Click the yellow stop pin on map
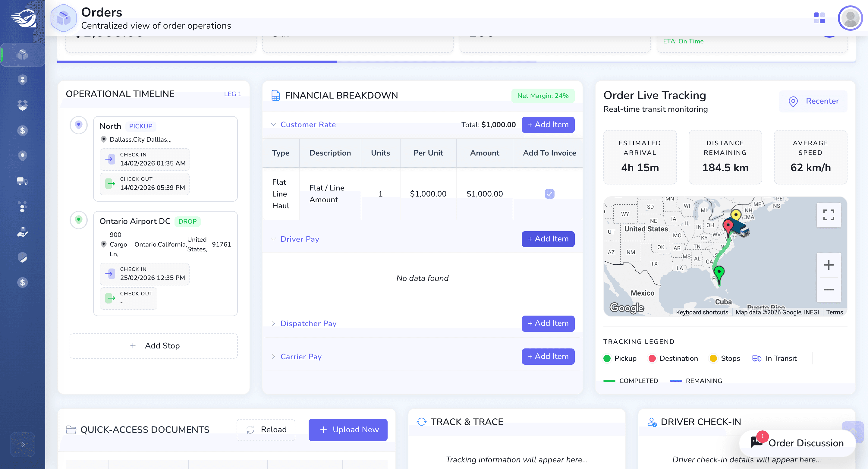Screen dimensions: 868x469 [736, 216]
